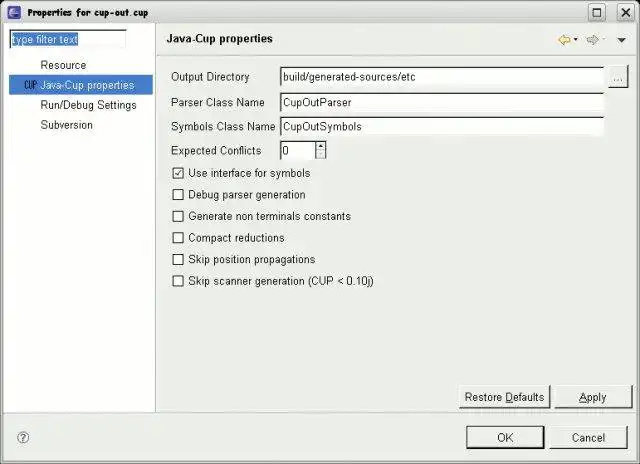Open Subversion properties page
Screen dimensions: 640x464
click(x=67, y=125)
